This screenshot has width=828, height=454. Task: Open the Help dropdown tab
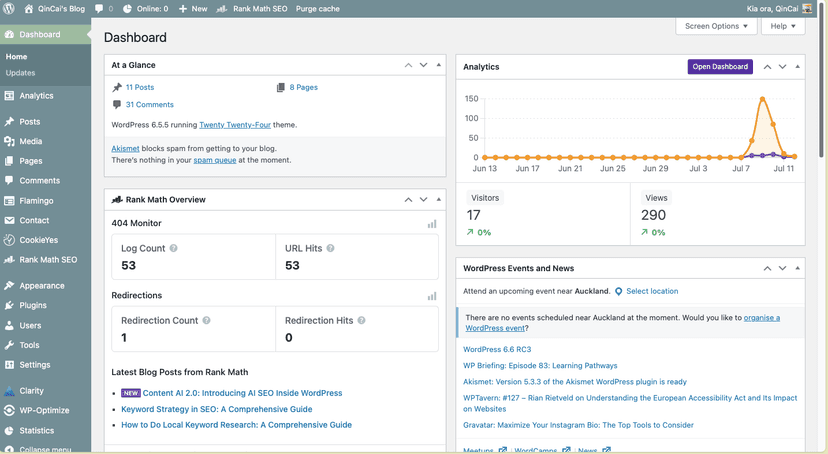(x=782, y=26)
